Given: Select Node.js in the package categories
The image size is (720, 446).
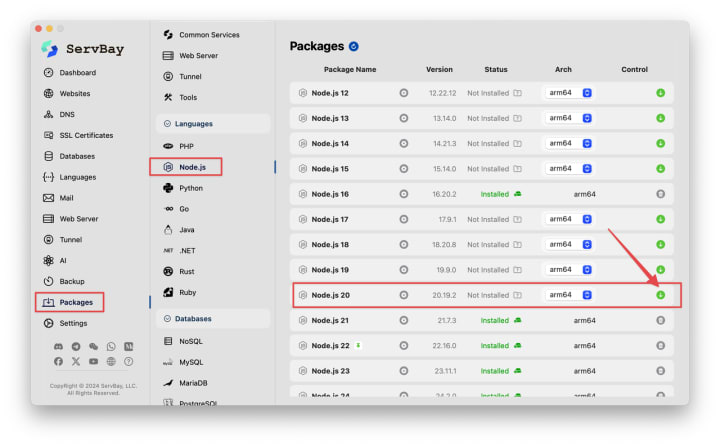Looking at the screenshot, I should click(x=185, y=167).
